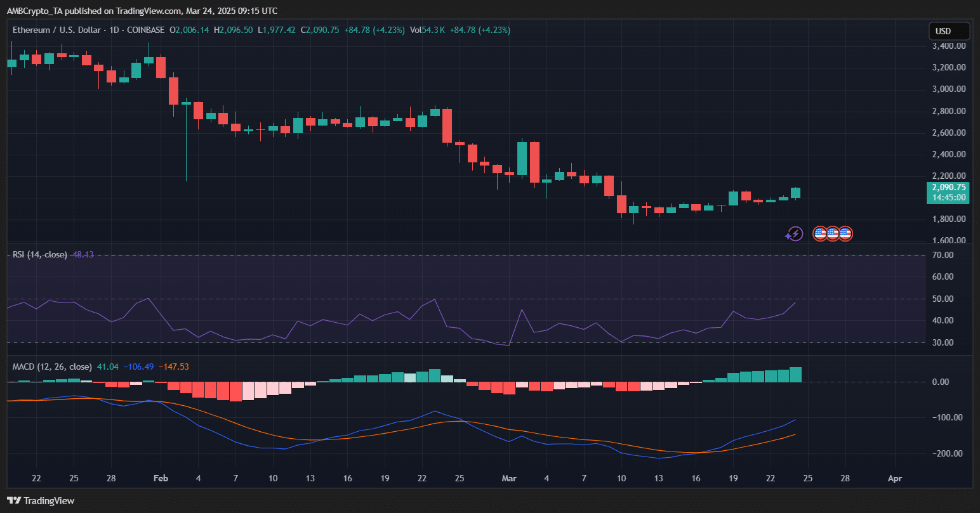Click the latest green MACD histogram bar
Screen dimensions: 980x513
pos(795,375)
